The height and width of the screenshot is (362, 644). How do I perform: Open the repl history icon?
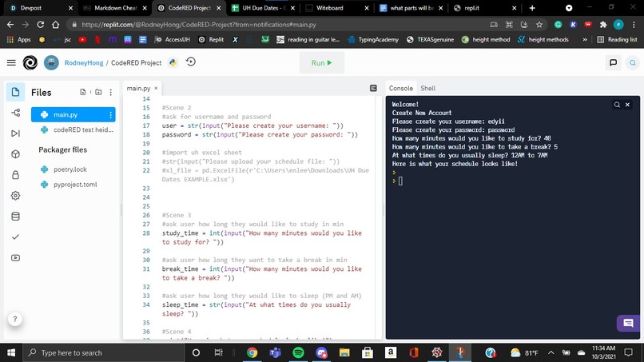(191, 62)
